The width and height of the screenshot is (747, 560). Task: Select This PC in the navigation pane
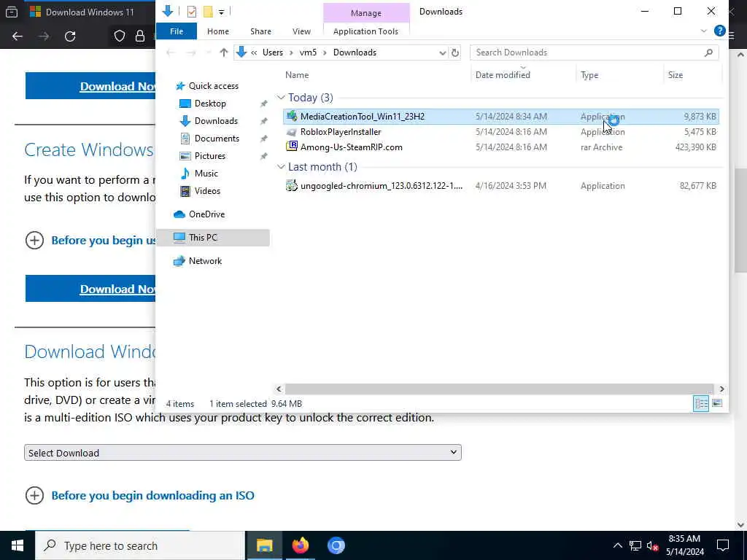point(213,238)
